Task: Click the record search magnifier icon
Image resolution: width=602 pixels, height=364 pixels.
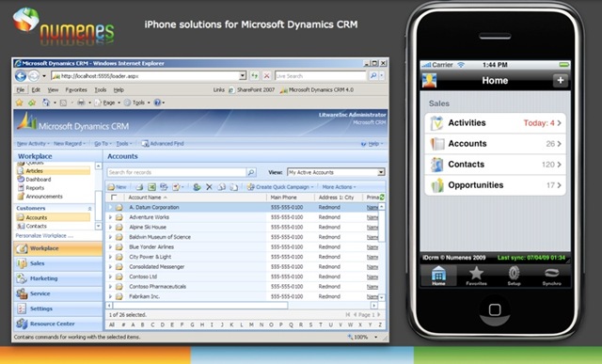Action: pos(251,172)
